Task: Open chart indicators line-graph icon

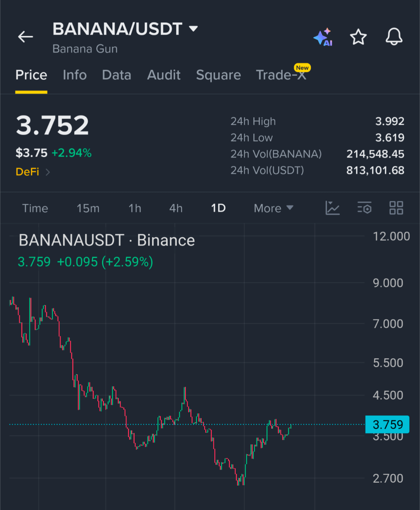Action: tap(332, 208)
